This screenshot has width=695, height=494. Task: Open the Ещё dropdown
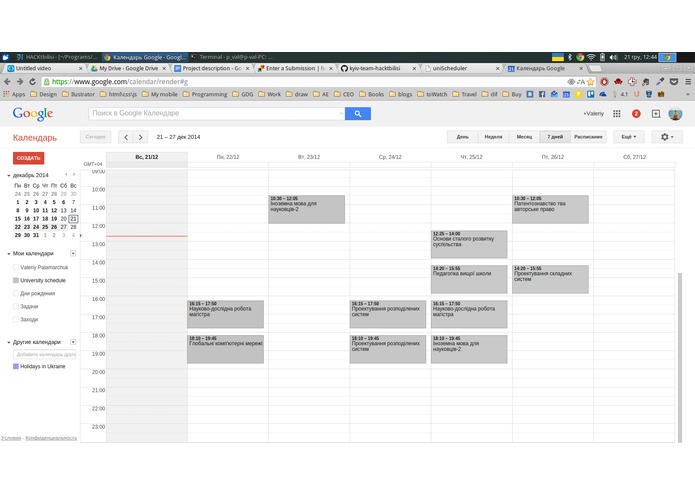click(x=629, y=137)
